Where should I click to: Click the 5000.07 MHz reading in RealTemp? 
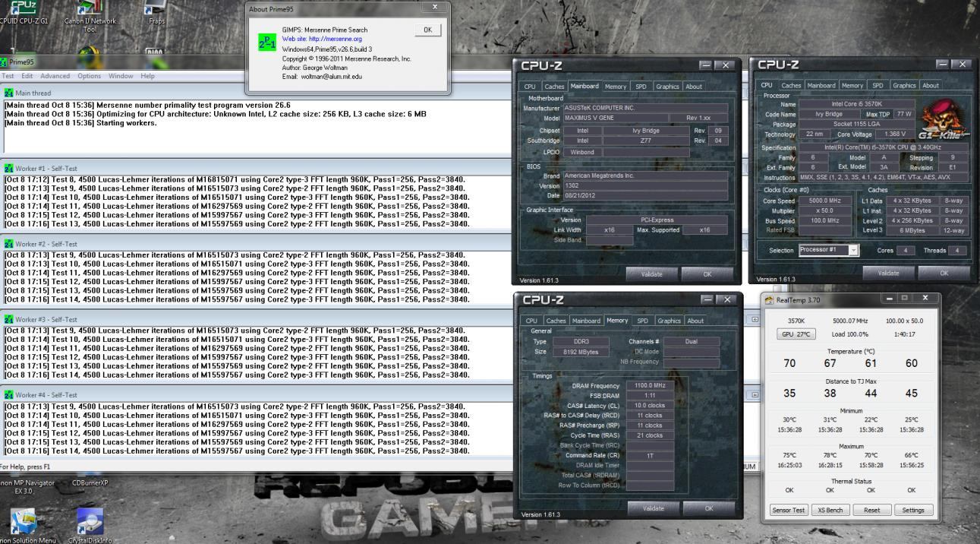point(849,321)
